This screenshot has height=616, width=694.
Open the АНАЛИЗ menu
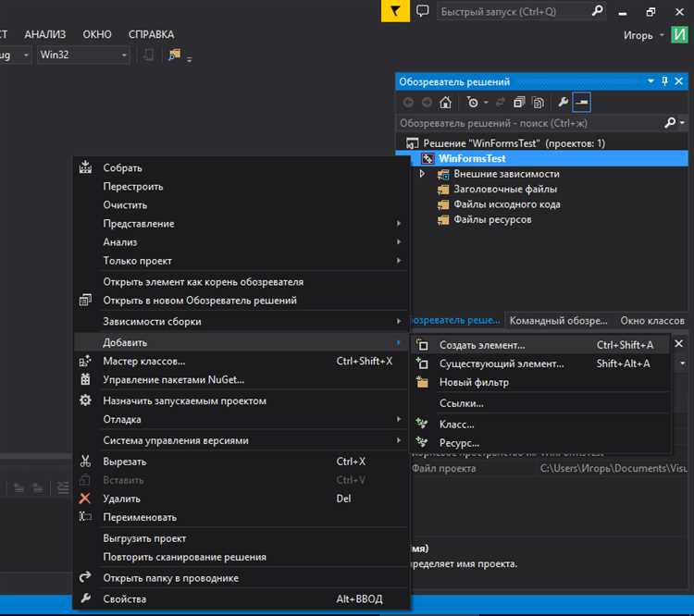(44, 34)
